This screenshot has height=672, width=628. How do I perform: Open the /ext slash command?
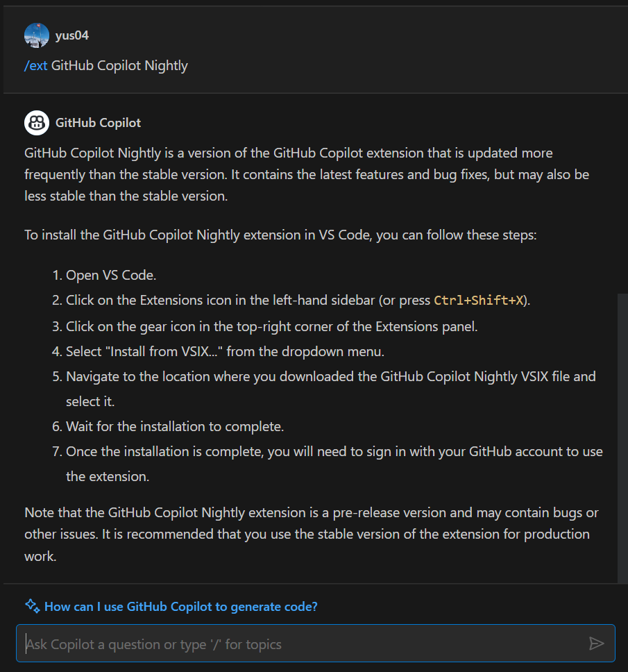click(35, 65)
